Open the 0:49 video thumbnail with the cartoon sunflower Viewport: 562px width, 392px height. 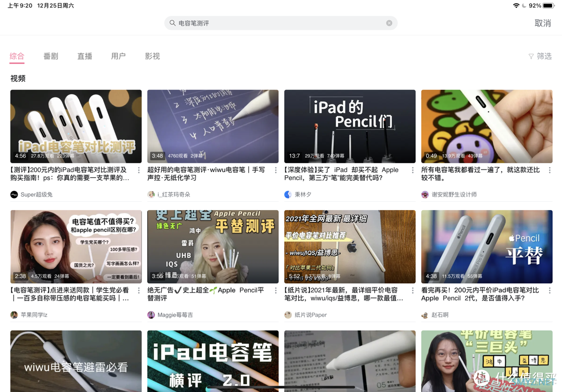coord(487,126)
